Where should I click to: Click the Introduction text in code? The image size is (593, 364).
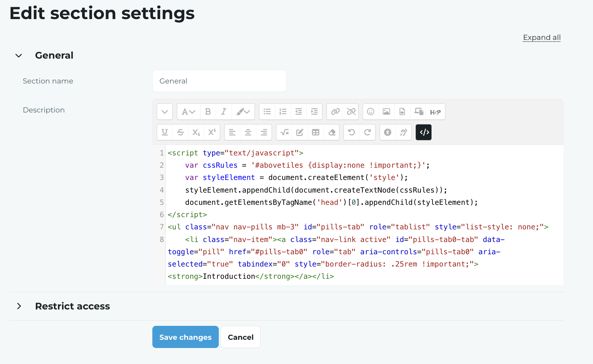pyautogui.click(x=229, y=276)
